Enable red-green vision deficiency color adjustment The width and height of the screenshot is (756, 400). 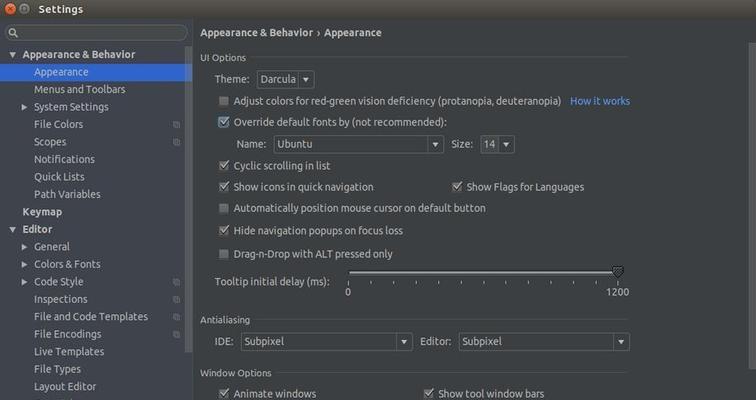(x=224, y=101)
